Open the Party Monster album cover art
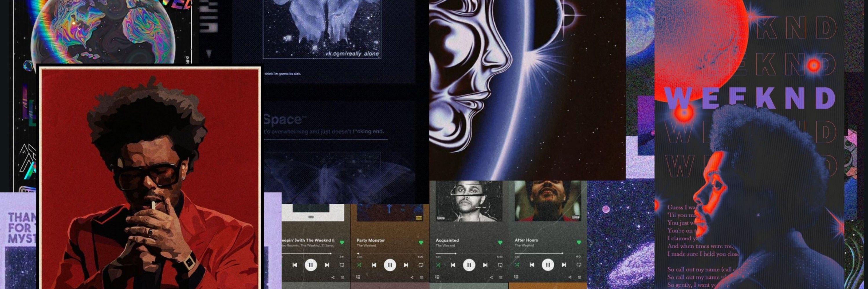The height and width of the screenshot is (289, 868). point(390,213)
